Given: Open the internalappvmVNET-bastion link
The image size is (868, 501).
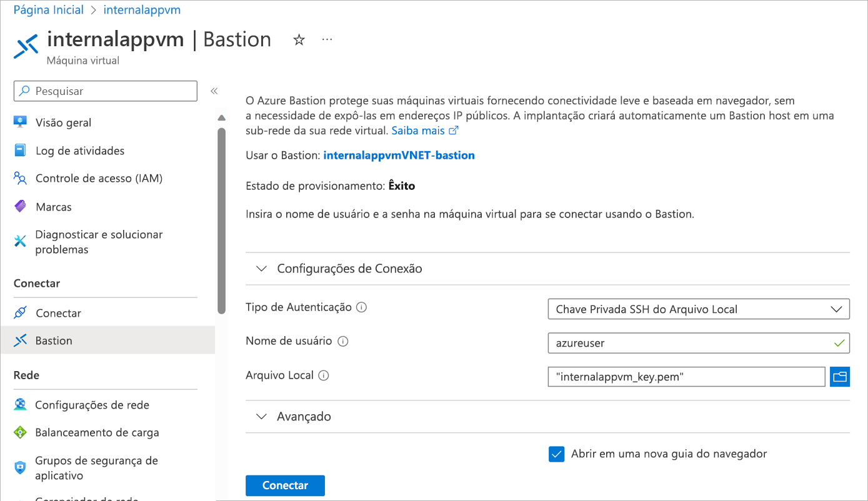Looking at the screenshot, I should coord(399,155).
